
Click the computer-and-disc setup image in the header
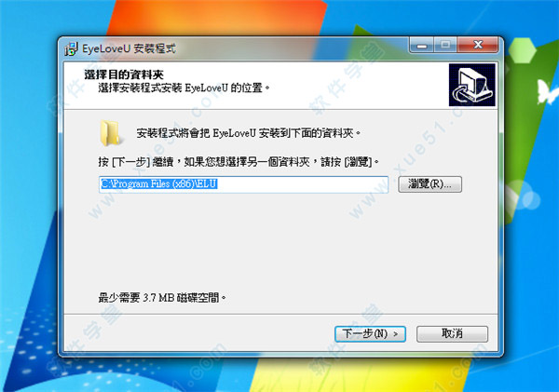472,85
